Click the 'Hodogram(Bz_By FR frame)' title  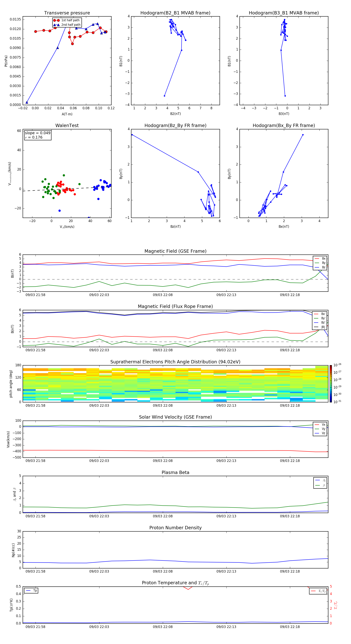[175, 125]
